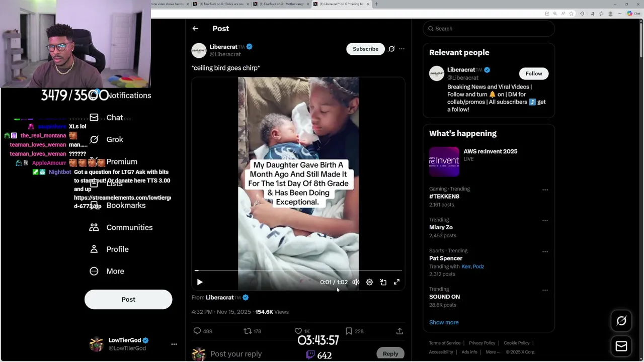Repost using the repost icon

pos(248,331)
